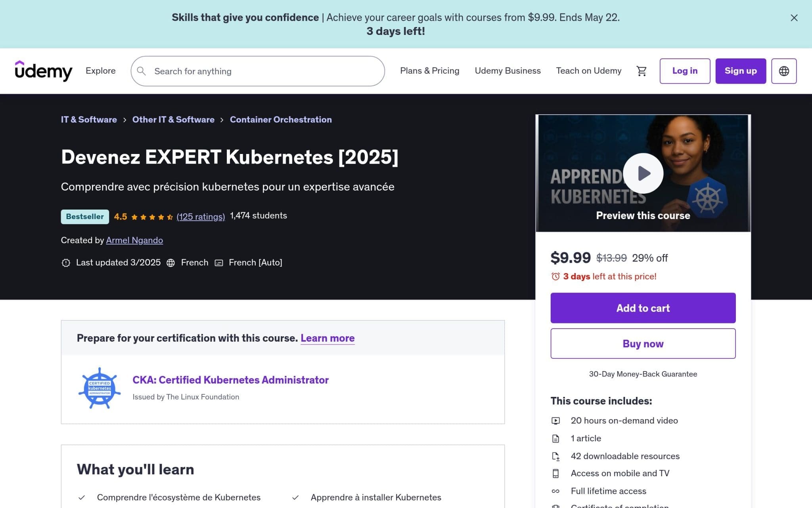Click the Sign up button
812x508 pixels.
click(x=740, y=71)
